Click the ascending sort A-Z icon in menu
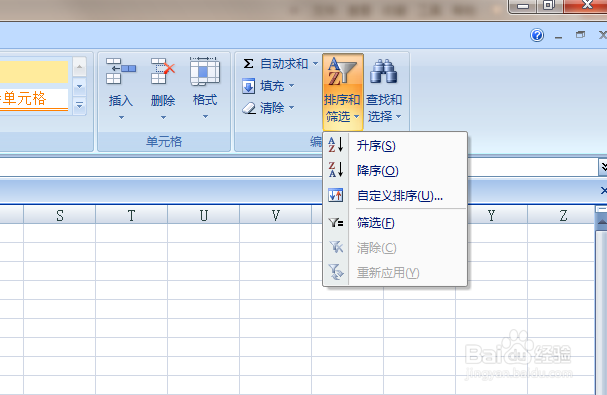 (x=336, y=145)
